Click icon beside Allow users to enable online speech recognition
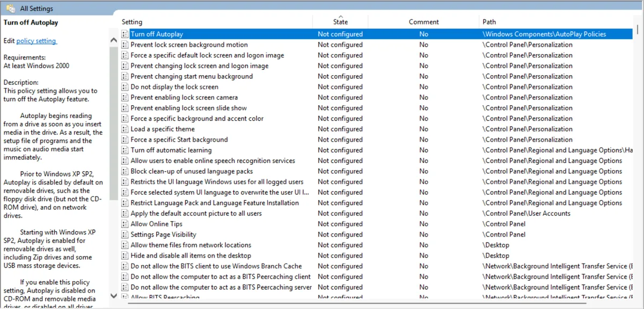 click(x=125, y=160)
